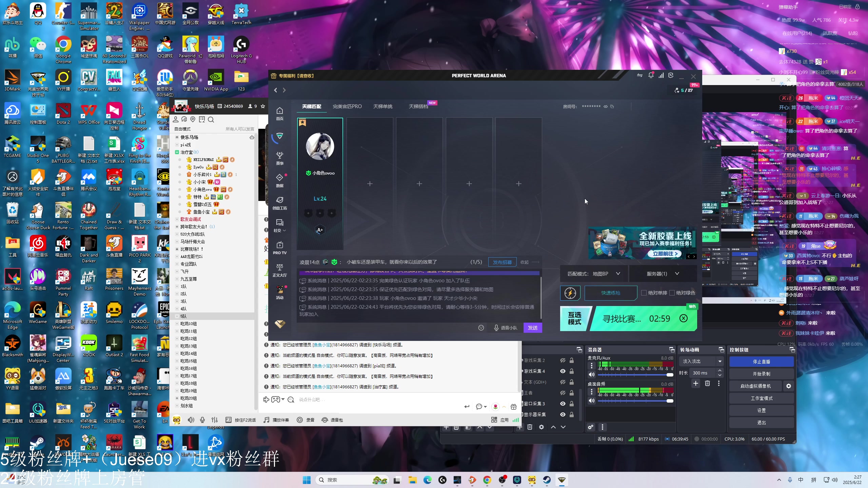Click the lightning bolt quick-match icon

570,293
